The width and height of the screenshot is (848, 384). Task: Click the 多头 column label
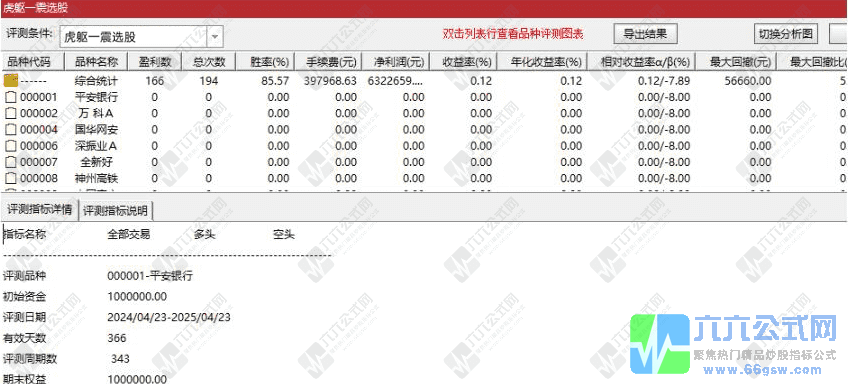pos(204,234)
